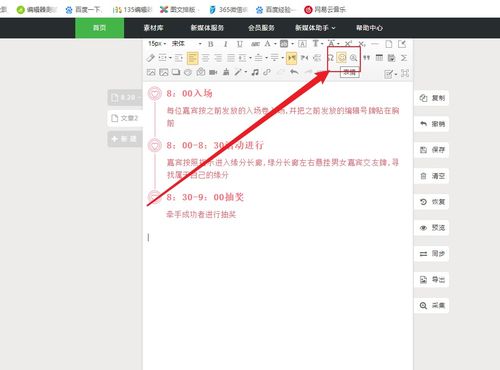Toggle right alignment

pyautogui.click(x=218, y=58)
